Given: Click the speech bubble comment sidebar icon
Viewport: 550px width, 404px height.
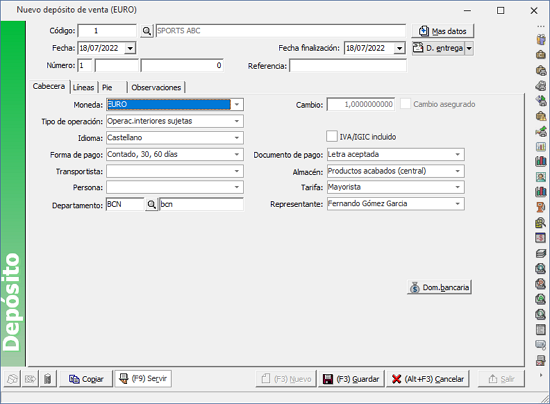Looking at the screenshot, I should [x=541, y=345].
